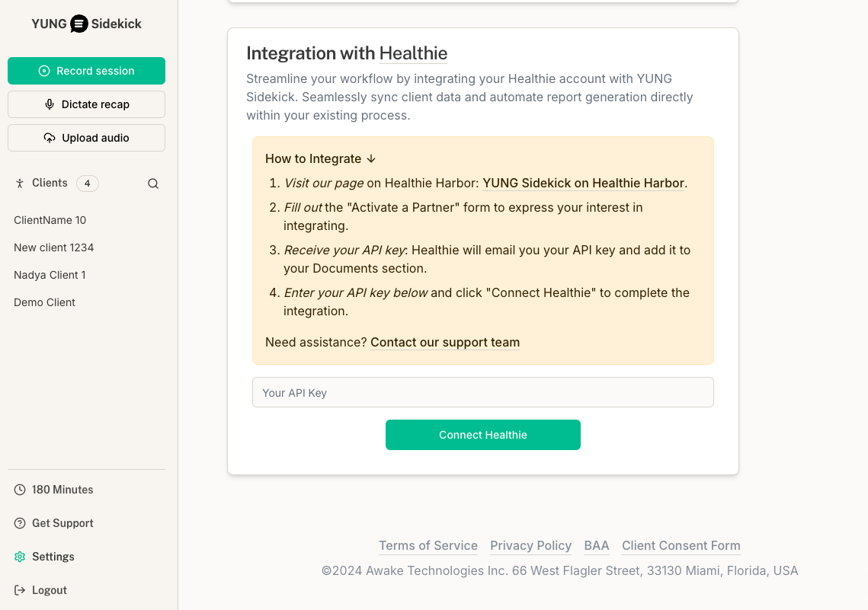
Task: Choose Upload audio in sidebar
Action: point(86,138)
